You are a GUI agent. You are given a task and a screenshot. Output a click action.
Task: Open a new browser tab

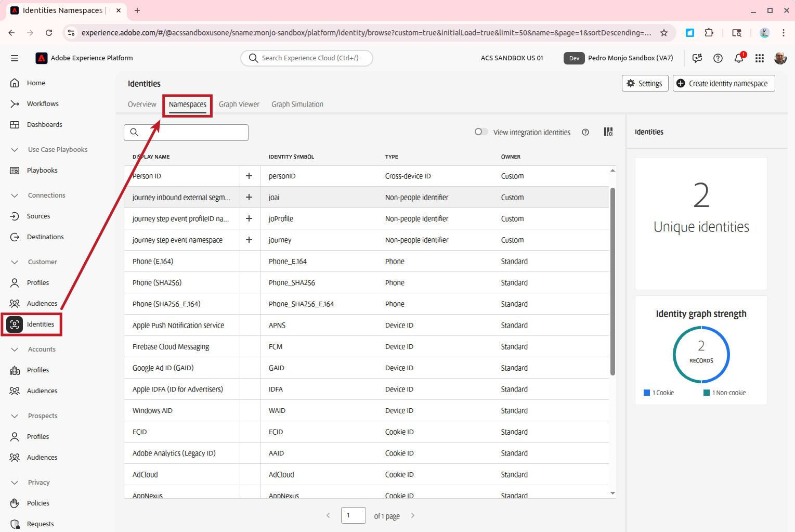point(137,10)
